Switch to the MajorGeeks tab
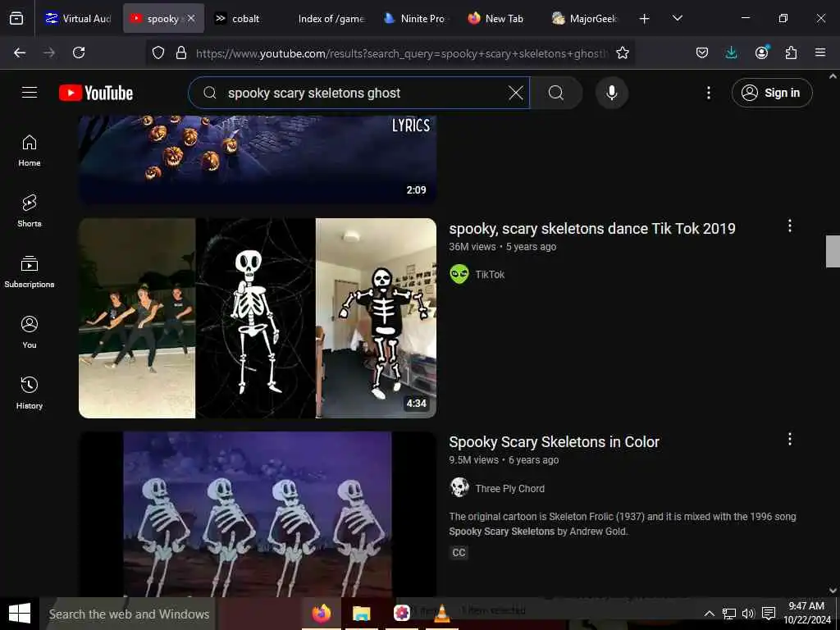Viewport: 840px width, 630px height. [585, 18]
